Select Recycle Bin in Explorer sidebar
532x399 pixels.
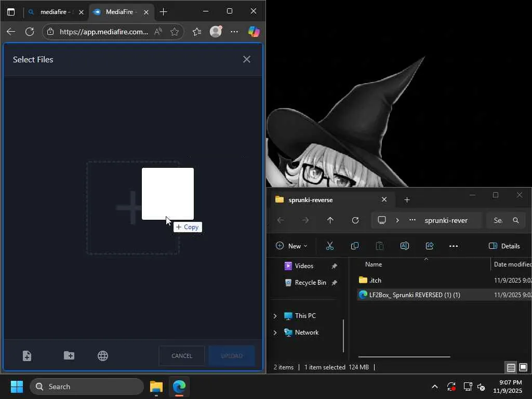coord(310,283)
